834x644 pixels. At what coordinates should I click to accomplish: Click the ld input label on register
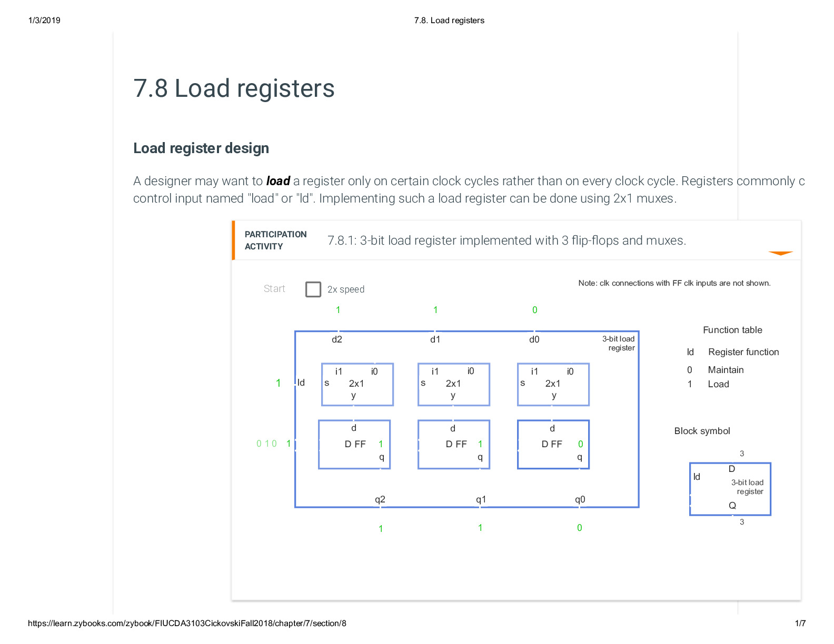(x=301, y=383)
